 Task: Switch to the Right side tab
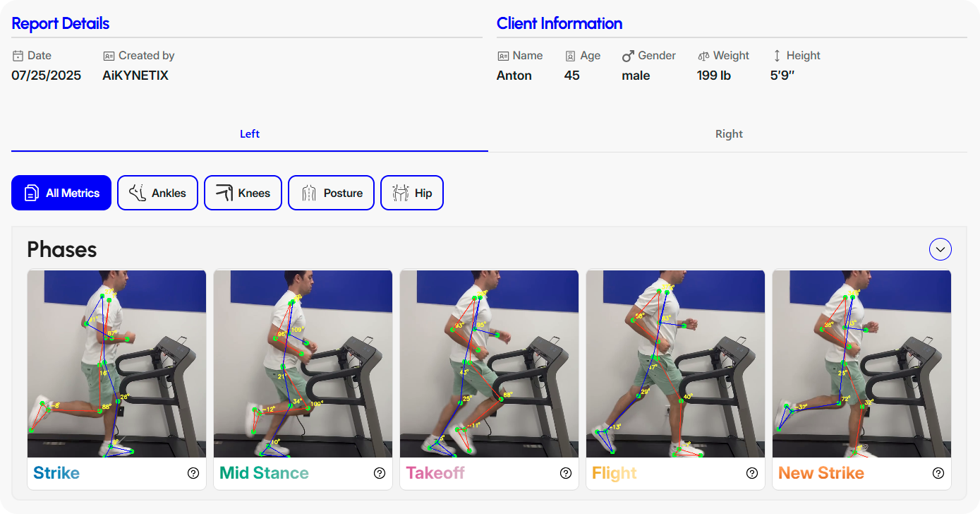[x=729, y=134]
